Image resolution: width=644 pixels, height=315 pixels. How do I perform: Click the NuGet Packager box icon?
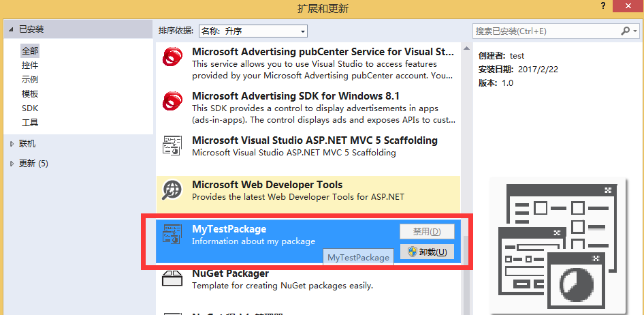172,278
